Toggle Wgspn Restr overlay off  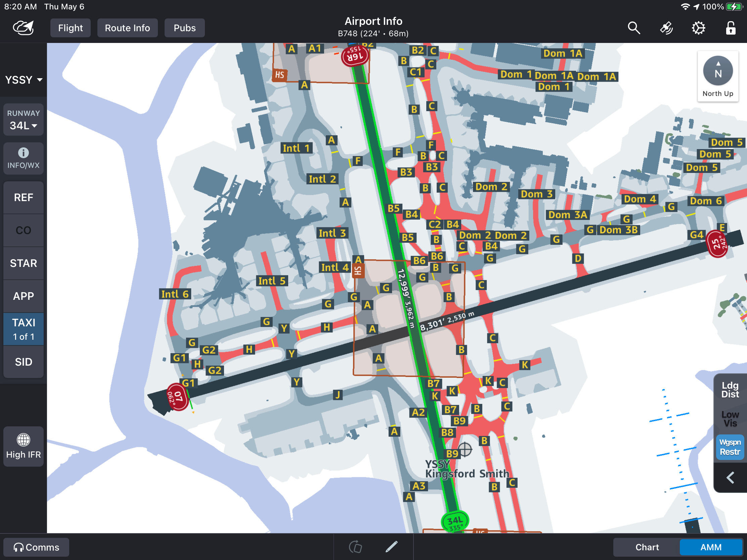[x=730, y=447]
